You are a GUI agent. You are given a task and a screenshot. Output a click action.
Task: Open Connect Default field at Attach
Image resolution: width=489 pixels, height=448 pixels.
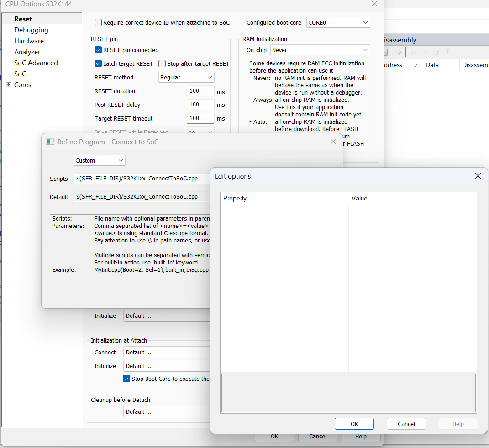tap(167, 352)
